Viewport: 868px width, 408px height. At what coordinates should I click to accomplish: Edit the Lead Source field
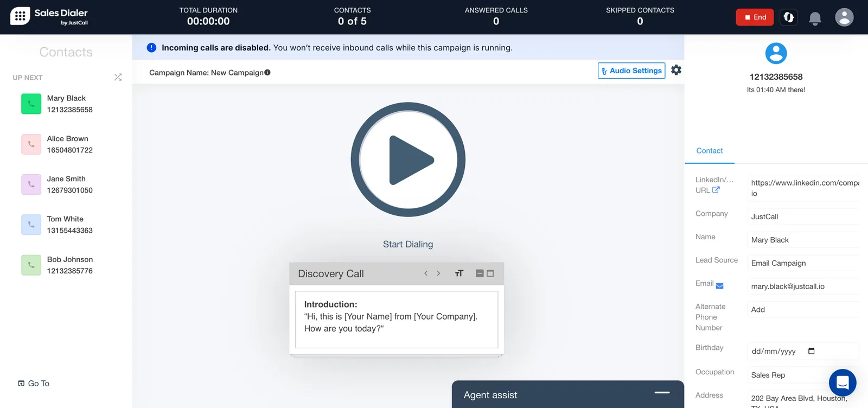[x=803, y=263]
